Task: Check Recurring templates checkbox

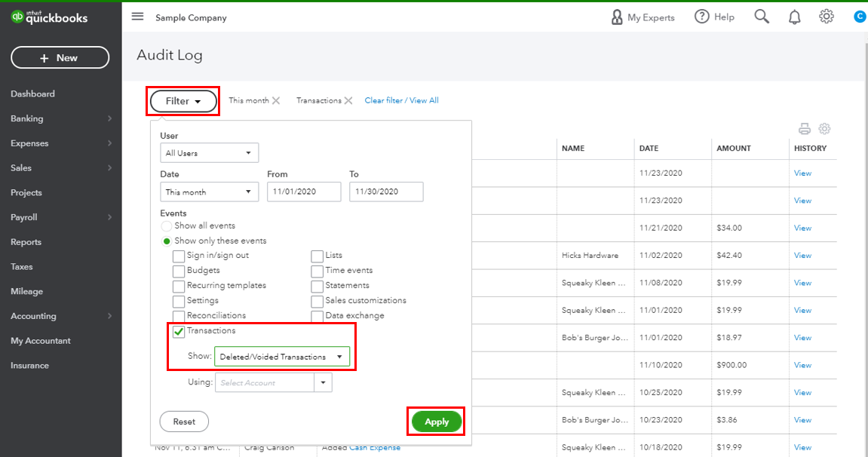Action: tap(178, 286)
